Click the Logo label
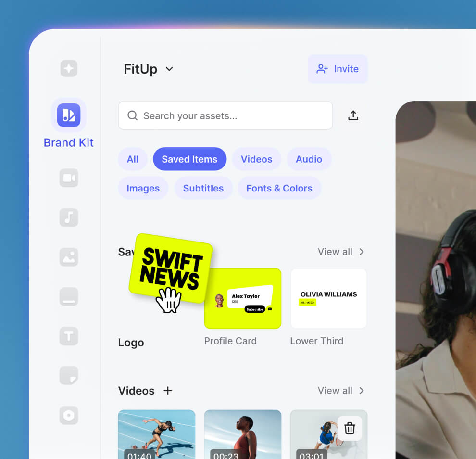 (x=131, y=343)
